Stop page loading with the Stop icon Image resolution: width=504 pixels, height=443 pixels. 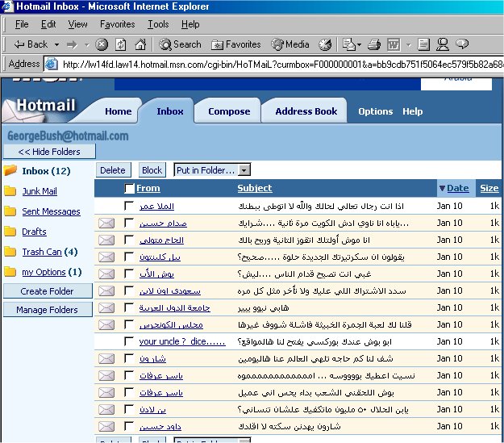102,44
